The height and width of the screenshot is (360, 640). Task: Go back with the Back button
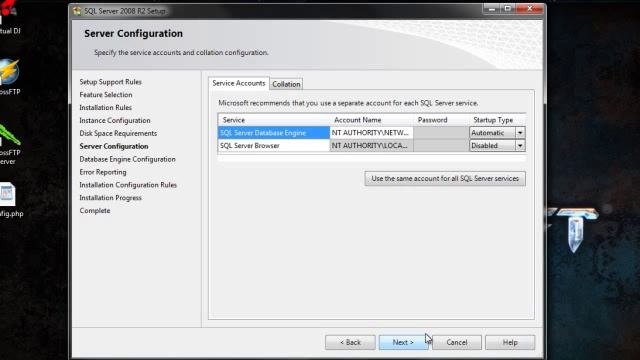click(350, 342)
